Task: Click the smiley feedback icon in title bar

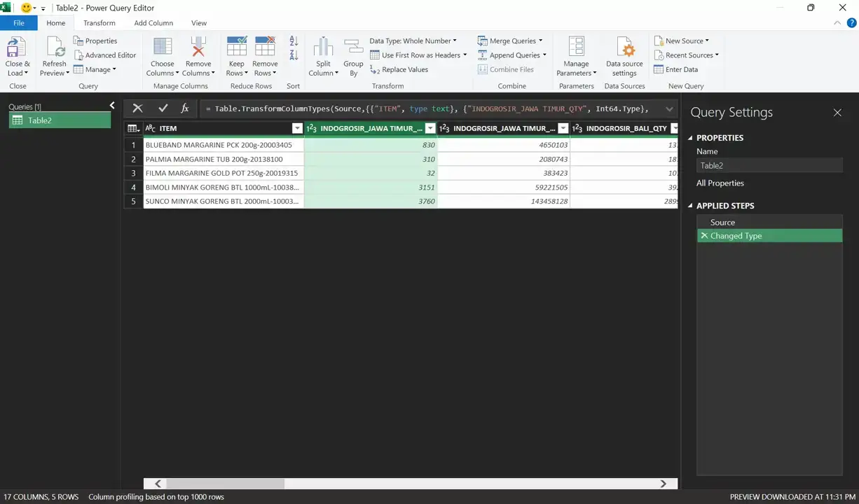Action: coord(27,8)
